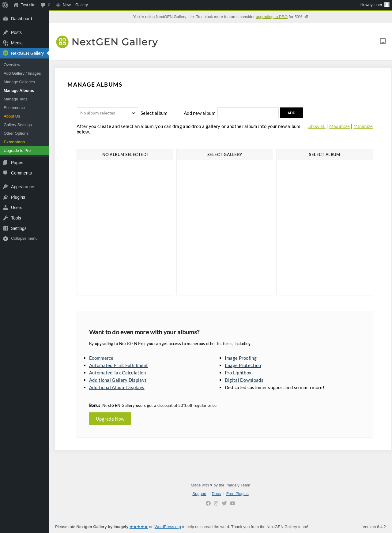Open the Ecommerce link in upgrade list

[101, 358]
